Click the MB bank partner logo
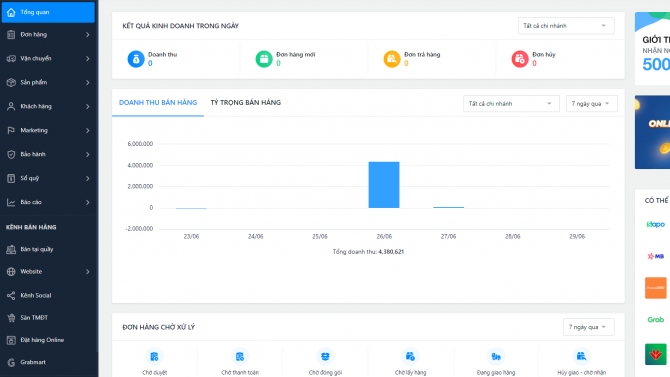Image resolution: width=670 pixels, height=377 pixels. 655,256
